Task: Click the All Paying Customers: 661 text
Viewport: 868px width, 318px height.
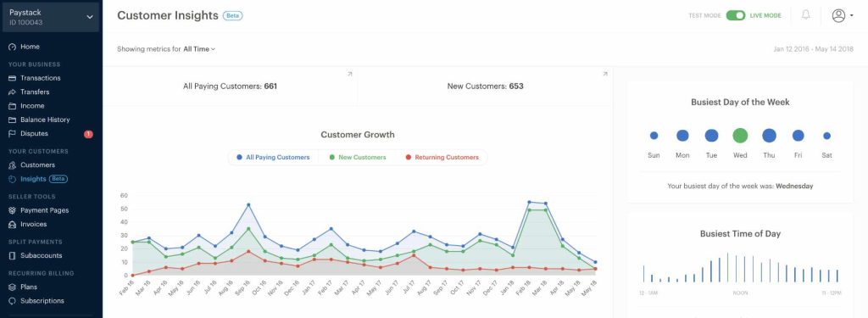Action: tap(230, 86)
